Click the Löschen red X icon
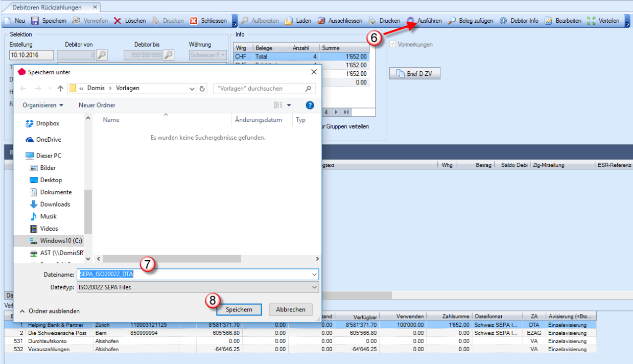The image size is (633, 364). pyautogui.click(x=118, y=21)
